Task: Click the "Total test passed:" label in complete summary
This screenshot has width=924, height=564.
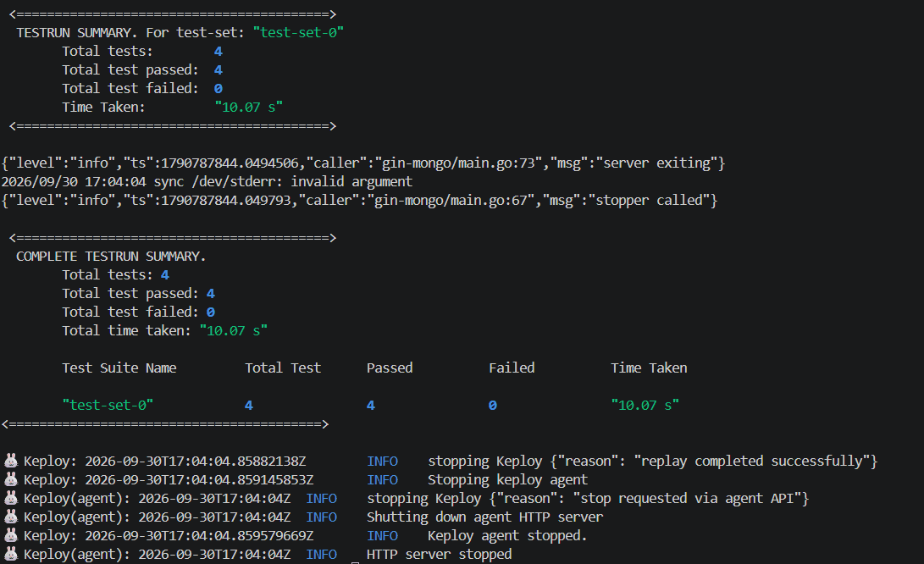Action: coord(130,294)
